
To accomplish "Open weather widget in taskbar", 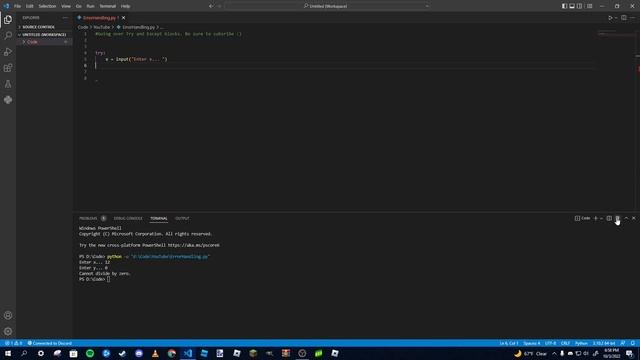I will point(531,353).
